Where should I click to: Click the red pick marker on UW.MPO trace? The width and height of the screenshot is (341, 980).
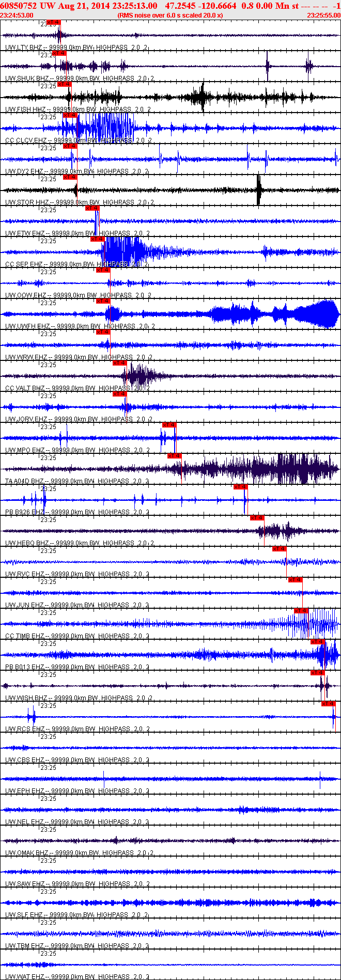(169, 425)
